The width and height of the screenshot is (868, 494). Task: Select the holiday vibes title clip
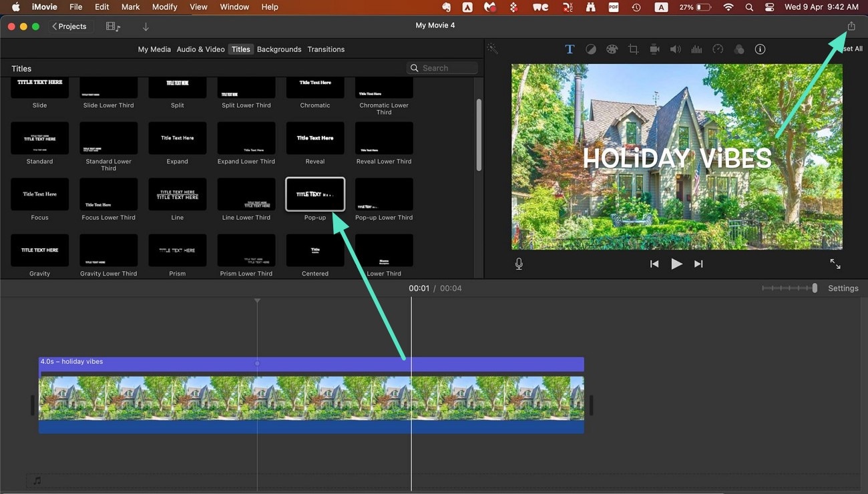coord(311,364)
